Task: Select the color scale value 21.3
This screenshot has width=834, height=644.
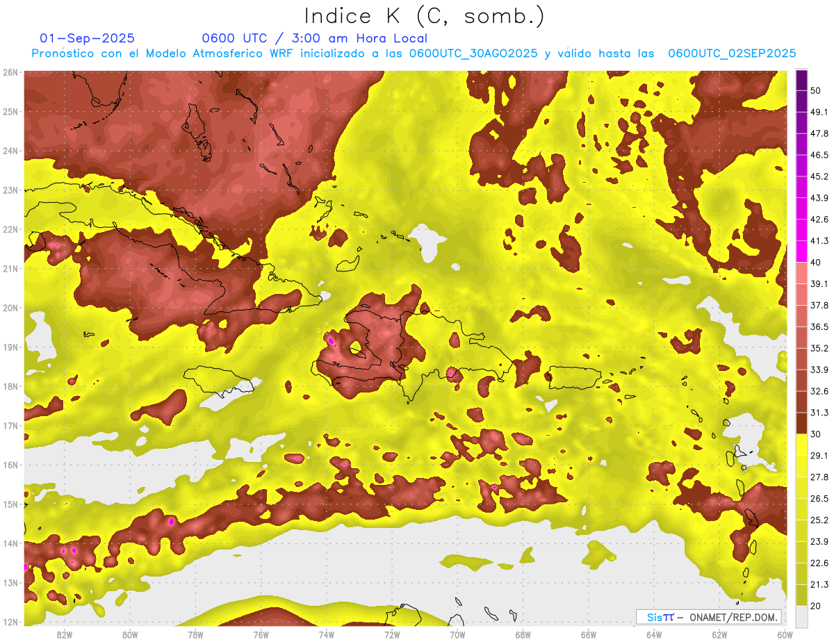Action: pos(819,584)
